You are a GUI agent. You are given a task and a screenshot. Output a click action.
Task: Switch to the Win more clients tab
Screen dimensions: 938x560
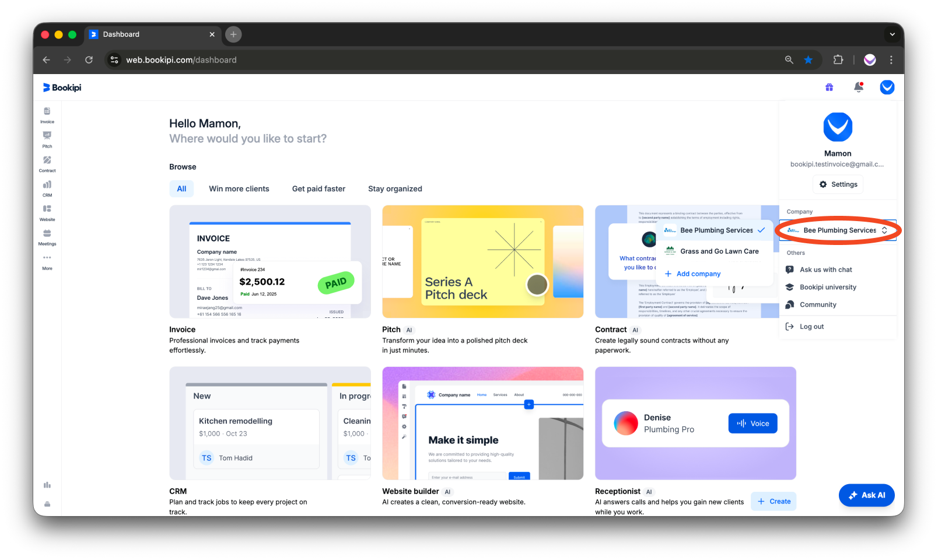coord(239,188)
